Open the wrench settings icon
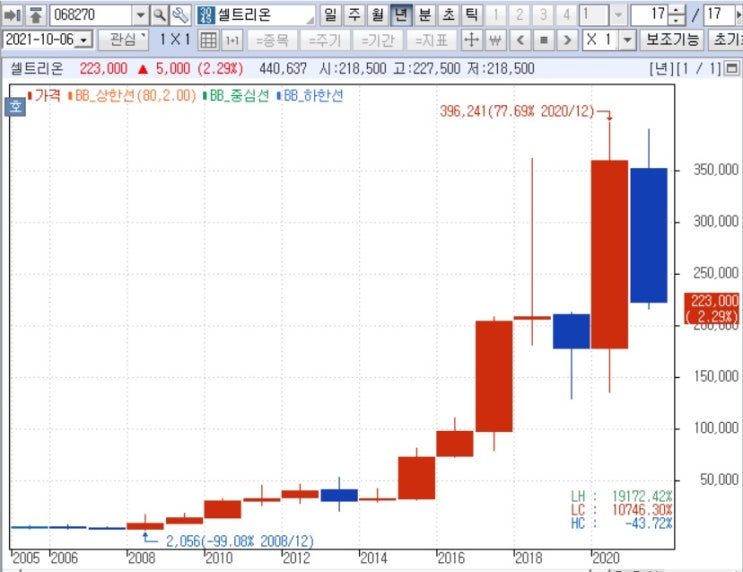The width and height of the screenshot is (743, 572). 181,15
